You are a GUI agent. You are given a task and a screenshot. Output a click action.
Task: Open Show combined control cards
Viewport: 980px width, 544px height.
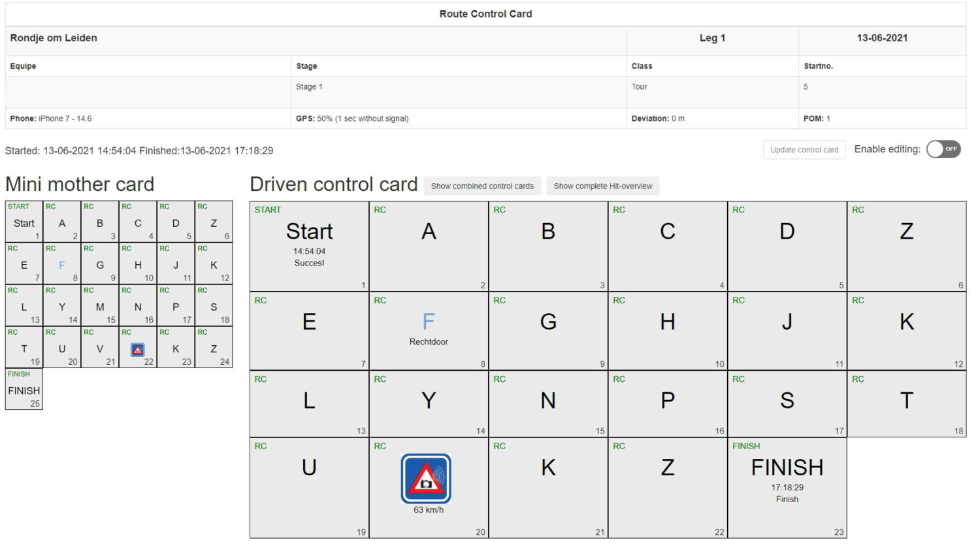click(x=482, y=186)
